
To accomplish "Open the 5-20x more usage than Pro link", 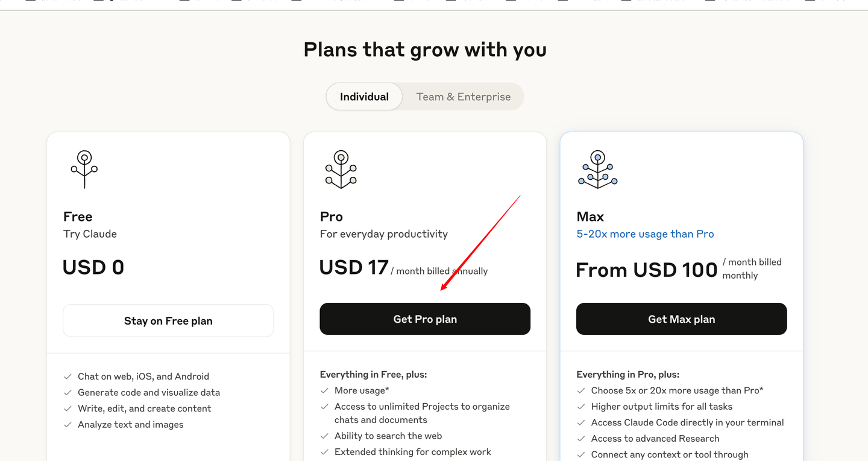I will 645,234.
